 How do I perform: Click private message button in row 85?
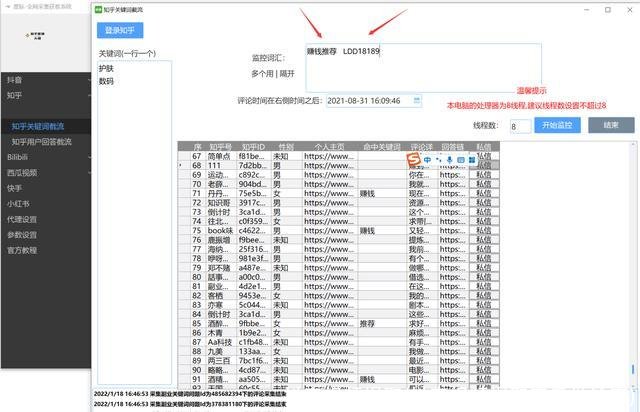coord(484,323)
